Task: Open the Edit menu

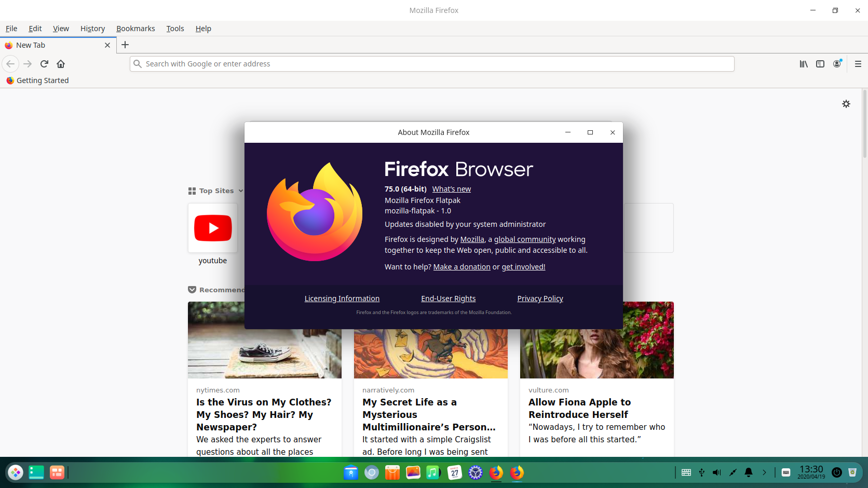Action: [x=35, y=29]
